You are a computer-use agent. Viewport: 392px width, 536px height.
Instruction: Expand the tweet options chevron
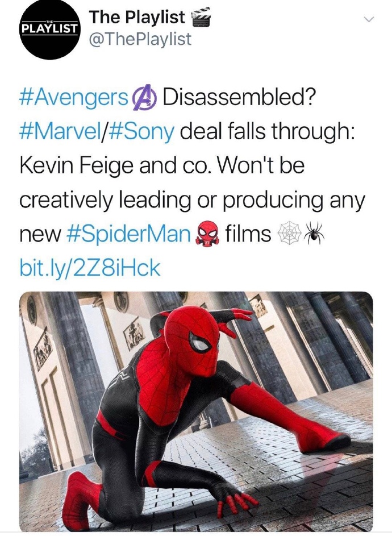click(x=369, y=19)
